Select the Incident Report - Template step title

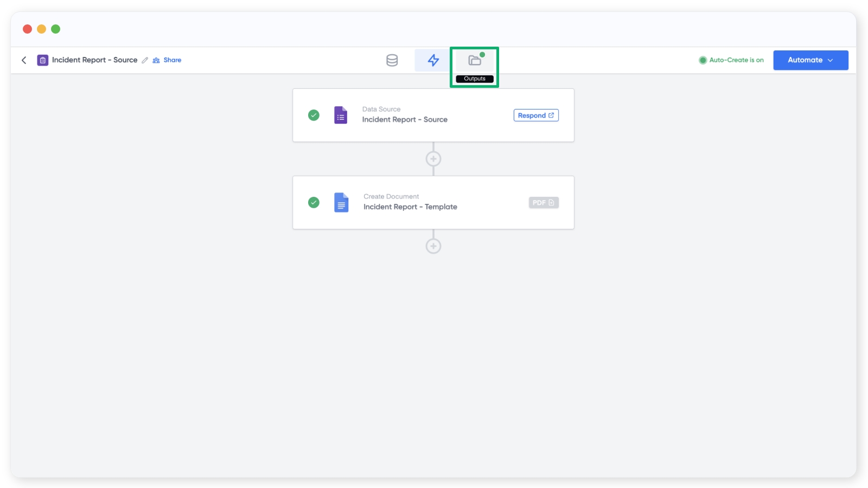coord(410,207)
